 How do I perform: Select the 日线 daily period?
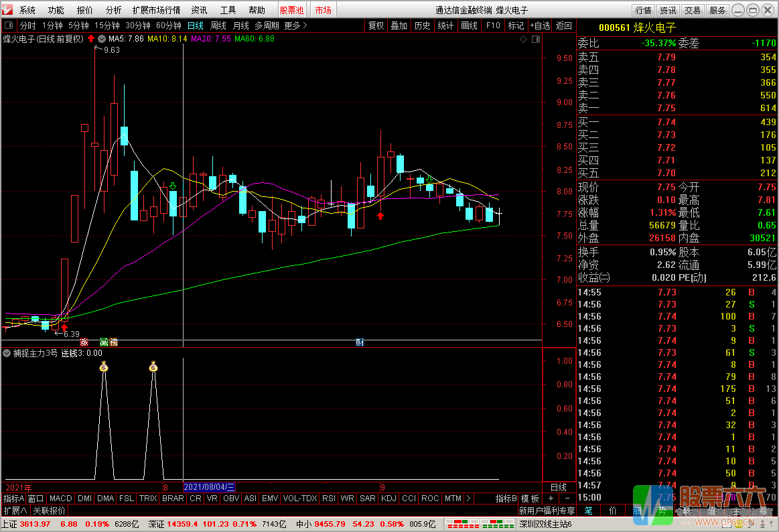click(195, 25)
